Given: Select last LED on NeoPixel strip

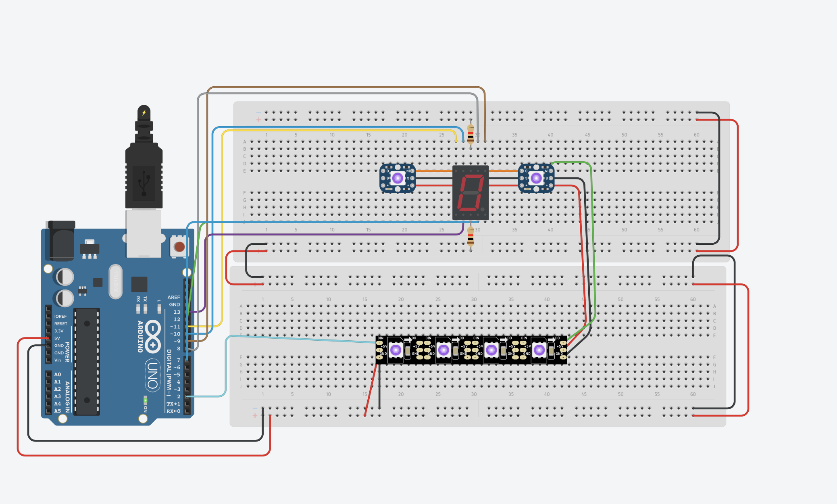Looking at the screenshot, I should (539, 350).
